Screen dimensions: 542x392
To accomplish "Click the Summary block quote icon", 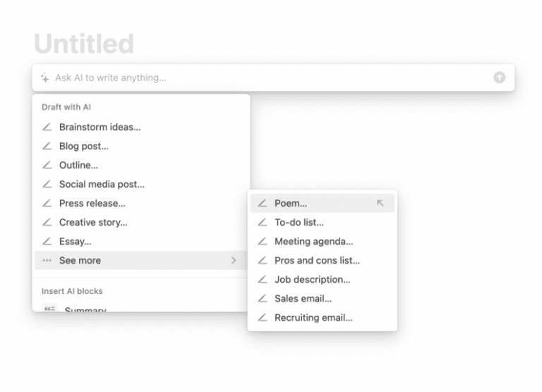I will (49, 309).
